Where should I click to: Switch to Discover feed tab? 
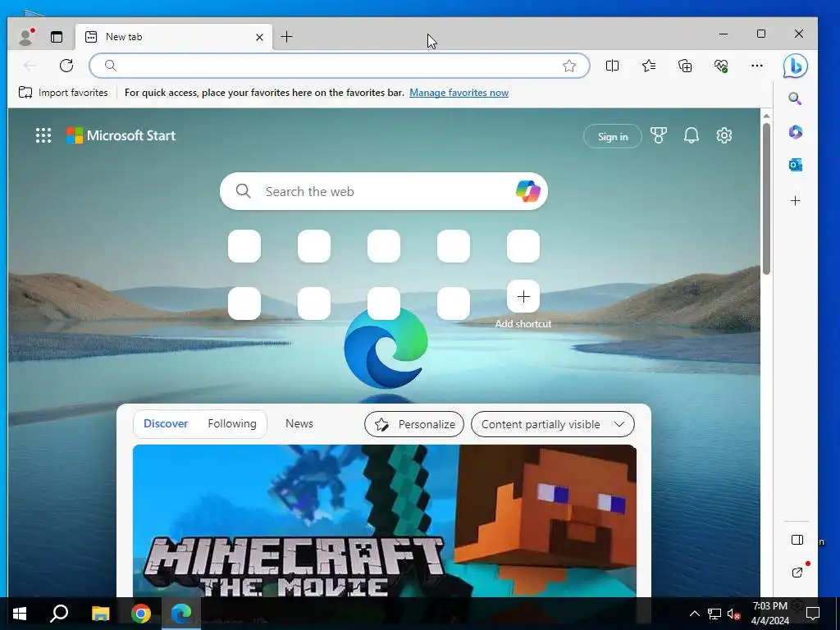tap(166, 423)
